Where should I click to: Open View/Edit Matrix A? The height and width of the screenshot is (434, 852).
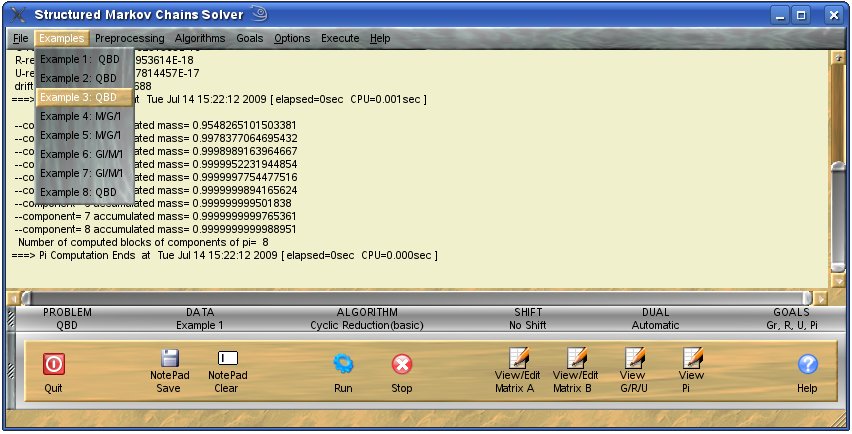tap(516, 358)
